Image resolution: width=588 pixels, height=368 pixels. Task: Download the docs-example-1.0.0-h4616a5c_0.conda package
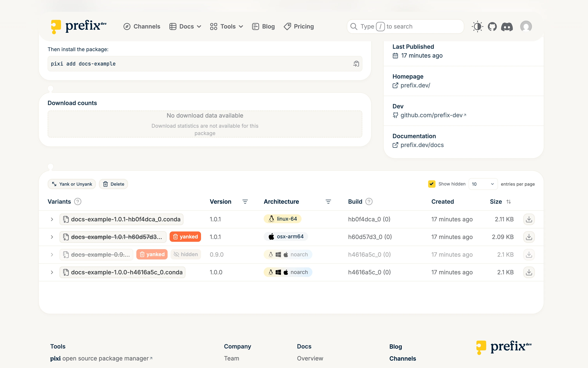tap(529, 272)
